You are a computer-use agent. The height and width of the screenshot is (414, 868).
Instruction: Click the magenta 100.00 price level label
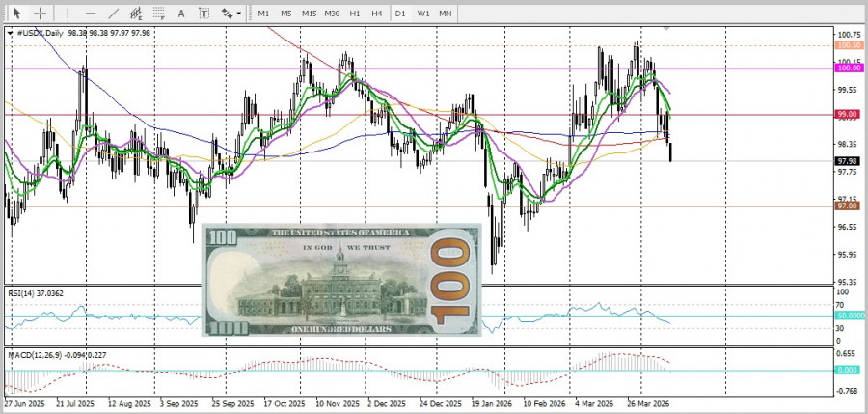[849, 69]
